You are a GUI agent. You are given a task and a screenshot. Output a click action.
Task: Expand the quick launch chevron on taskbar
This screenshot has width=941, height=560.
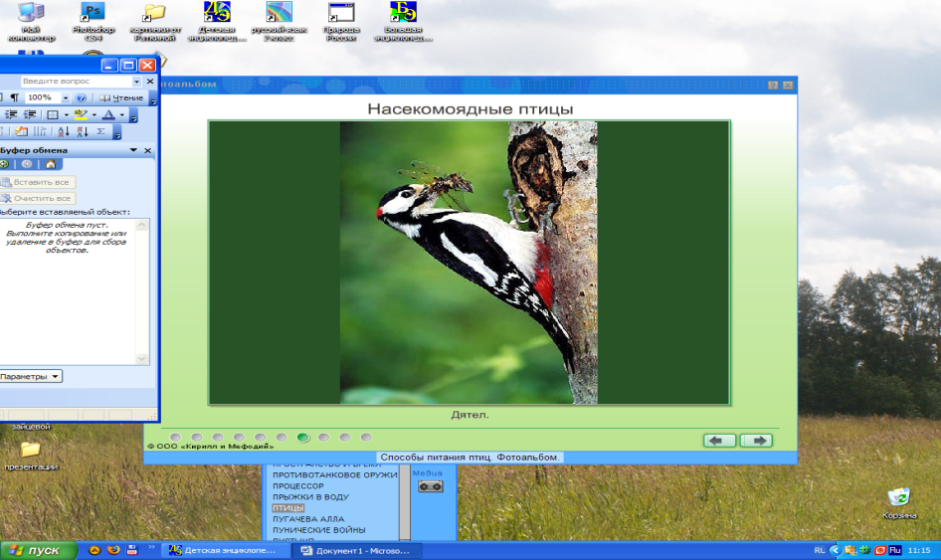click(x=151, y=547)
